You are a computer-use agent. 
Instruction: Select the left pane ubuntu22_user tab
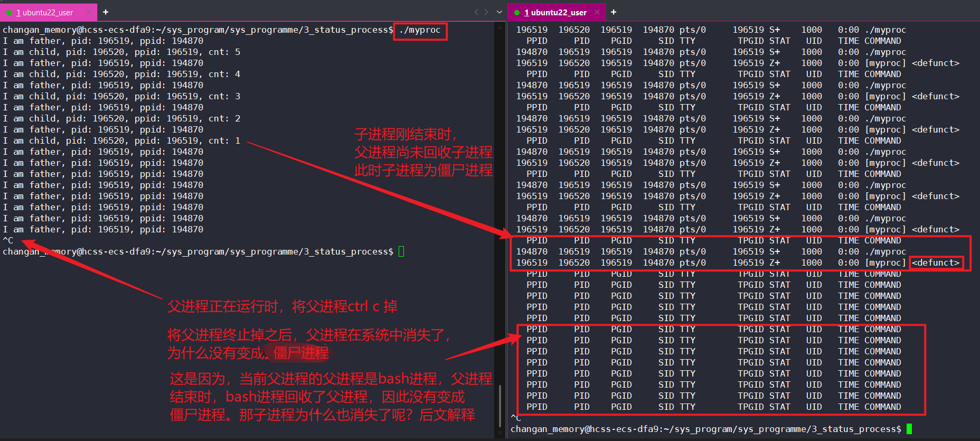coord(48,12)
